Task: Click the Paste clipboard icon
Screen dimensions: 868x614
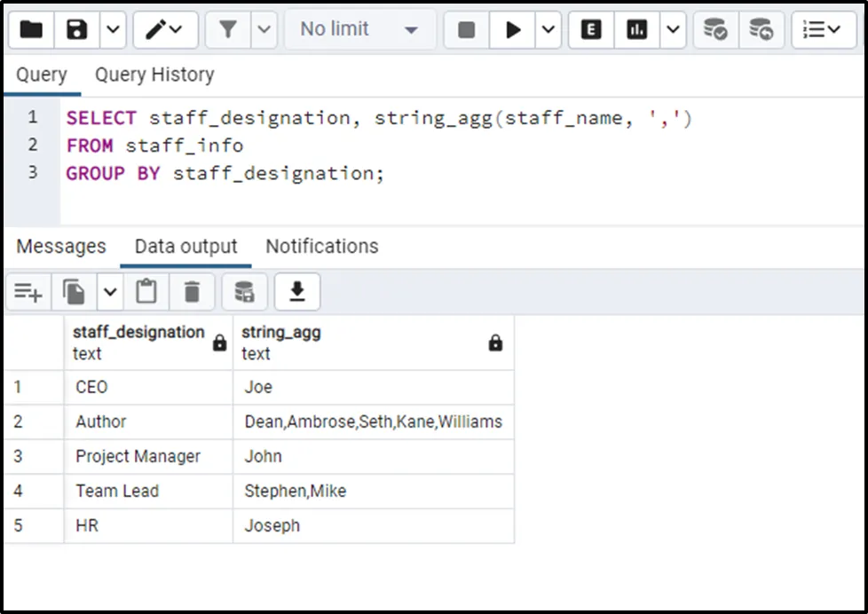Action: (x=146, y=292)
